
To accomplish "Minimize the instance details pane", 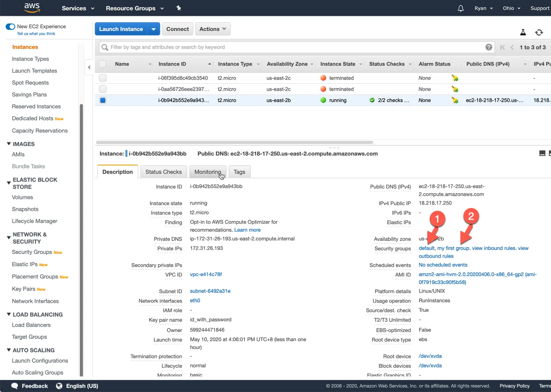I will tap(542, 154).
